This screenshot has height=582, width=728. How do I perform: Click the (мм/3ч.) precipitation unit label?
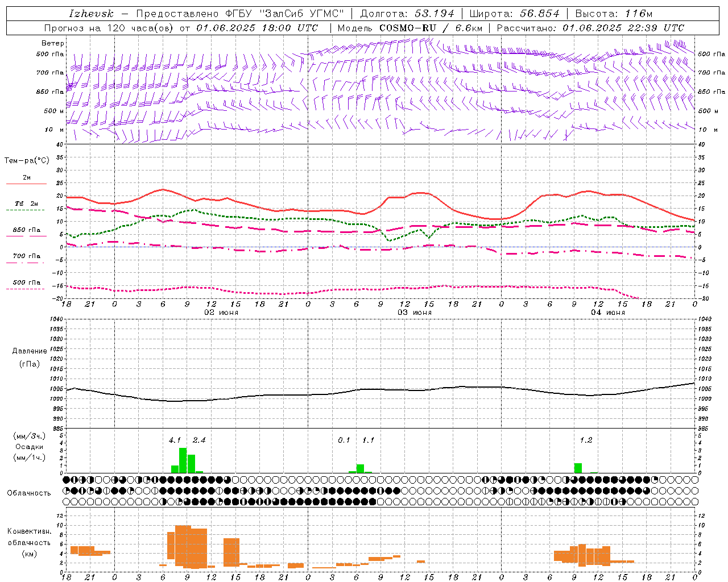click(30, 436)
